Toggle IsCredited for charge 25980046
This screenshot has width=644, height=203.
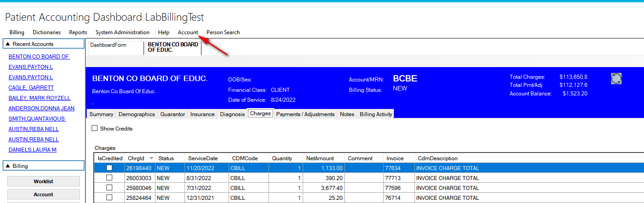(x=109, y=188)
